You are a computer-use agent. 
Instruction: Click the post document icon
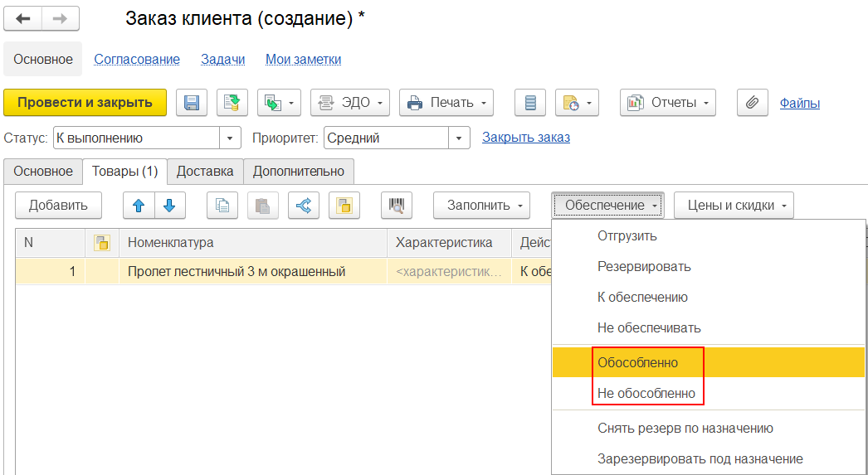(x=232, y=103)
